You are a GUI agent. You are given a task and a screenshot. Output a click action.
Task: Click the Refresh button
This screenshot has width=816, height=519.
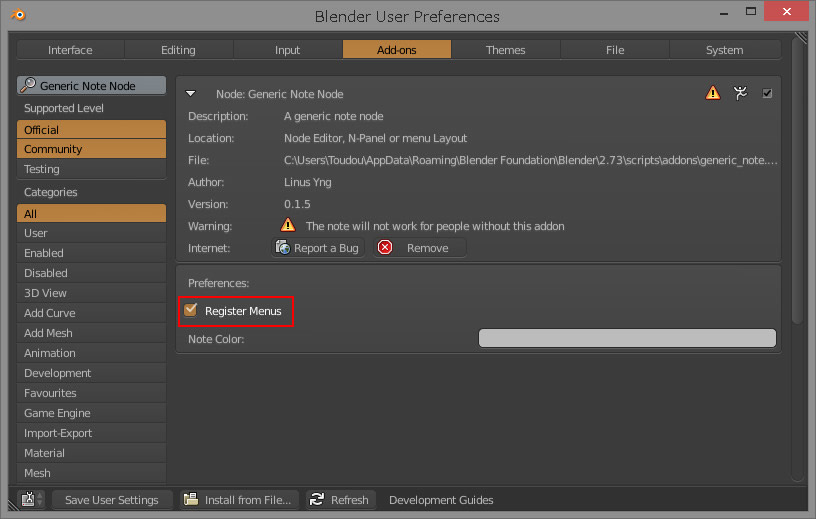click(340, 500)
